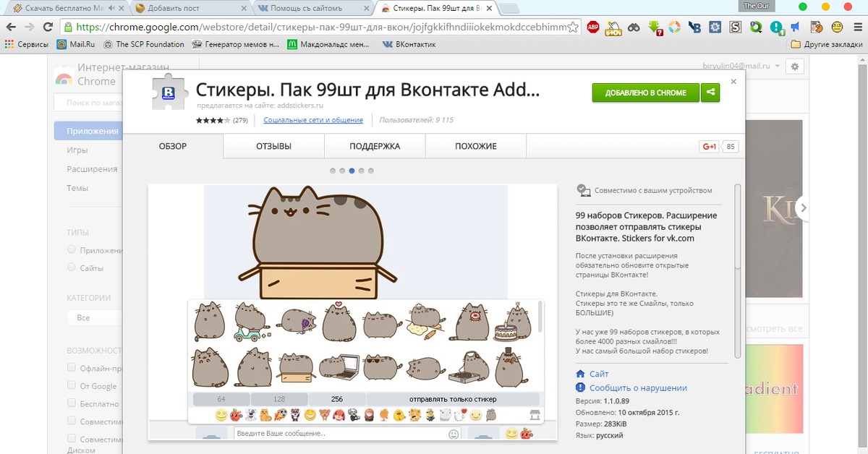Select the fourth screenshot carousel dot
The width and height of the screenshot is (868, 454).
coord(361,171)
